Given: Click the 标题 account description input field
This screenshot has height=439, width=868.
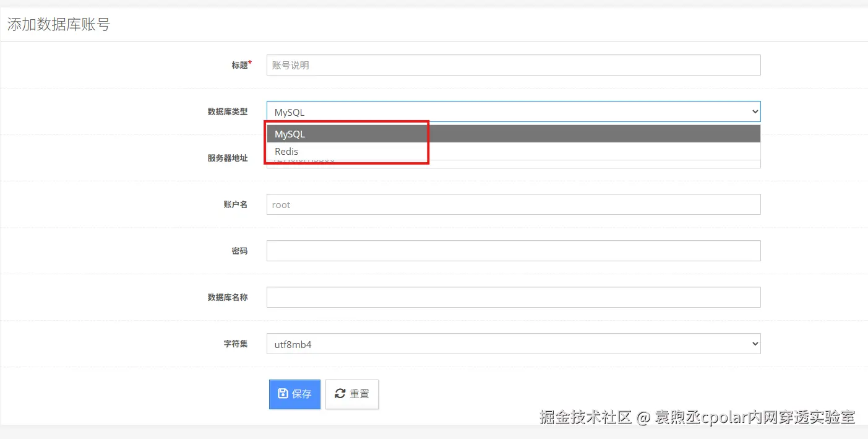Looking at the screenshot, I should coord(513,65).
